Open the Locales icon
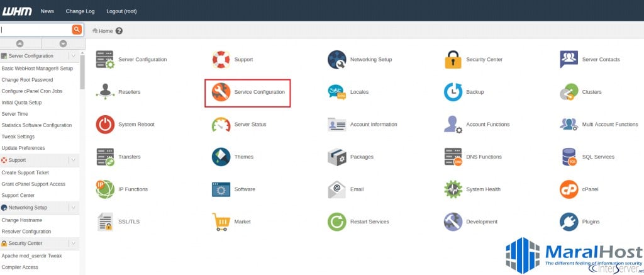The width and height of the screenshot is (644, 275). click(x=337, y=92)
